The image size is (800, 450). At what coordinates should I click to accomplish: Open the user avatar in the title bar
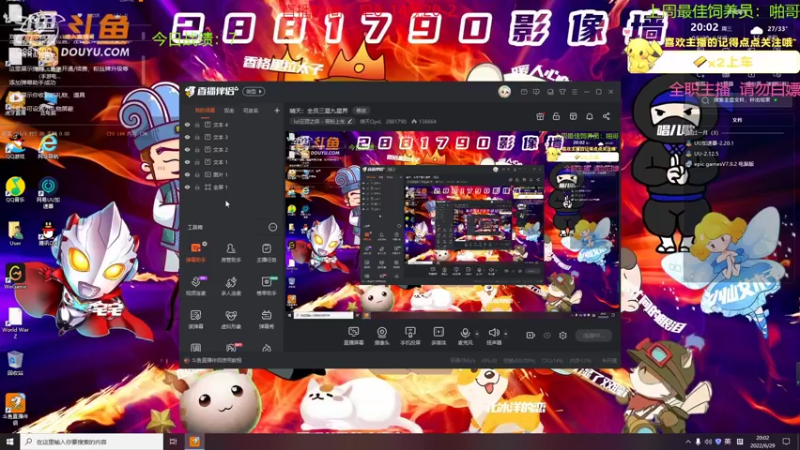point(504,91)
